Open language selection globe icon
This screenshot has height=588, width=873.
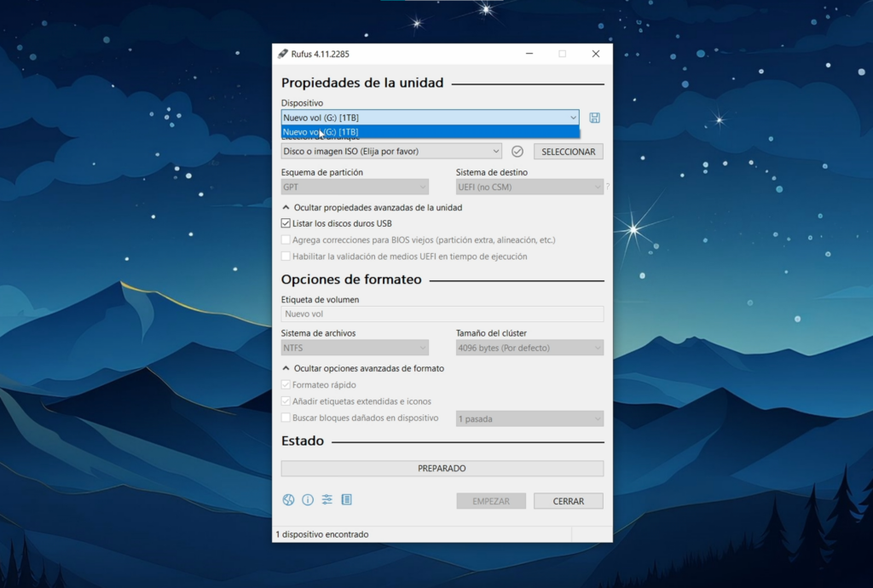tap(288, 500)
